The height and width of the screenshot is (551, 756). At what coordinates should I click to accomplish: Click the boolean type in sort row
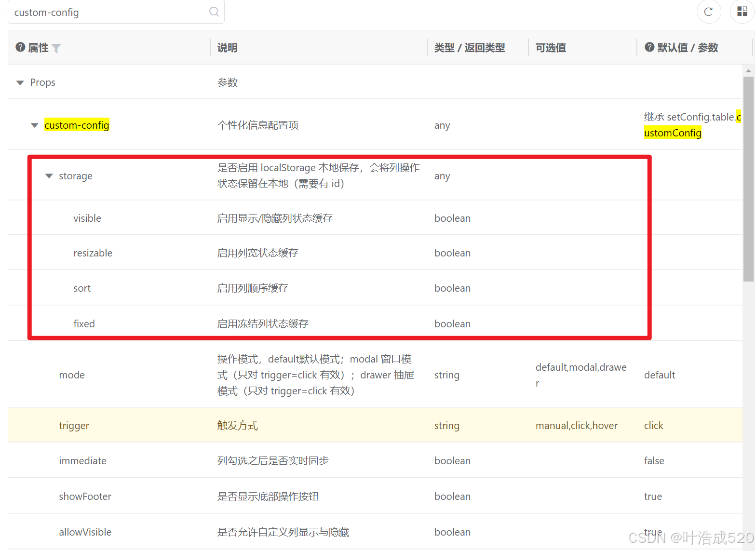tap(452, 288)
